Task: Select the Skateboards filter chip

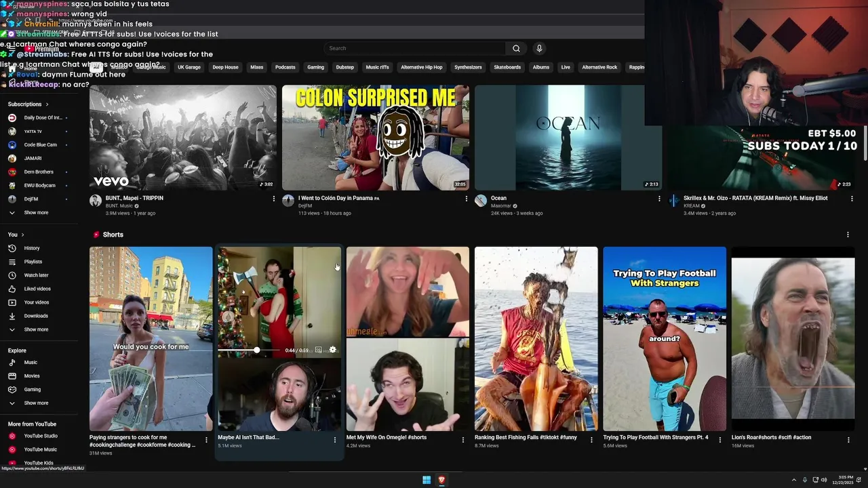Action: point(507,67)
